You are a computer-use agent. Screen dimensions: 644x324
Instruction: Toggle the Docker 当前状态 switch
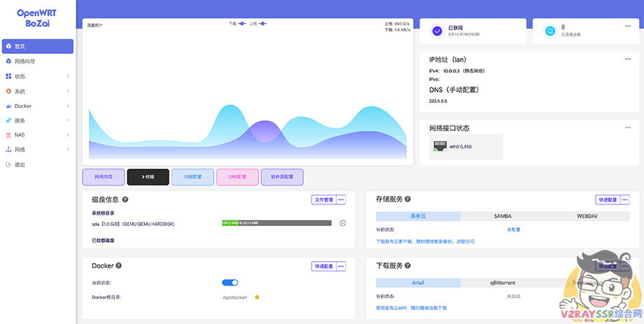click(x=230, y=283)
